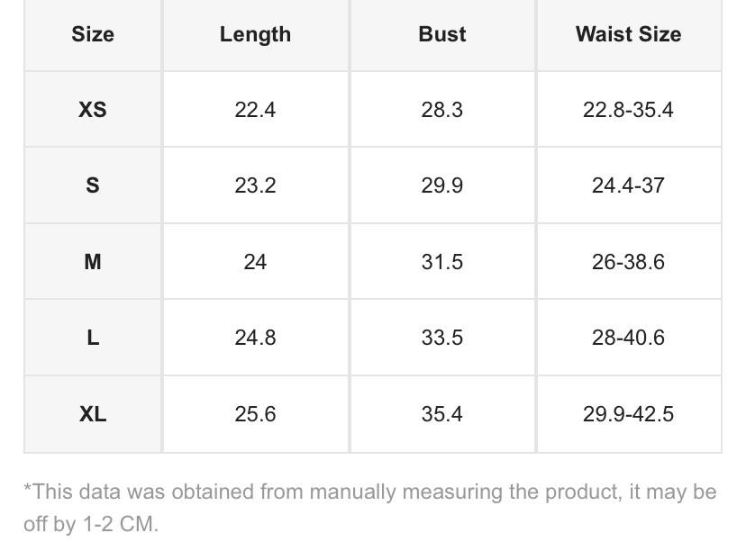Select the S size row label
The height and width of the screenshot is (560, 746).
93,185
